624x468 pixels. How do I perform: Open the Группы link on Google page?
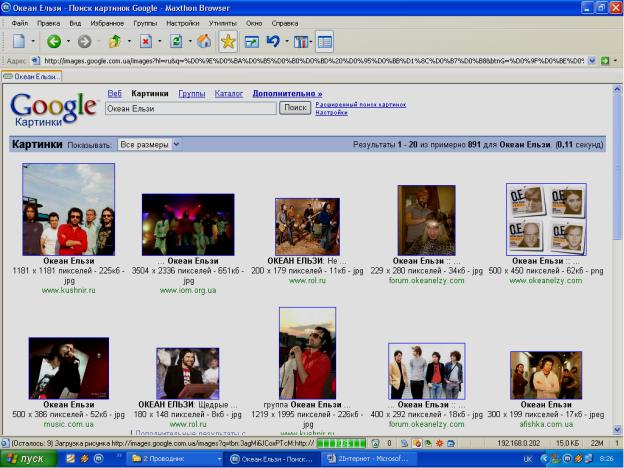pyautogui.click(x=191, y=94)
